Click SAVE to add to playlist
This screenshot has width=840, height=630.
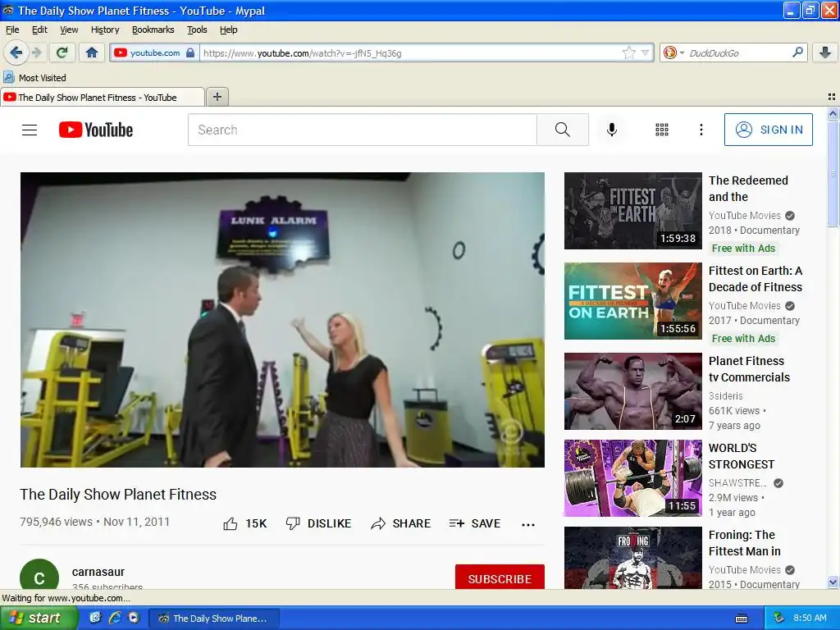pos(475,523)
